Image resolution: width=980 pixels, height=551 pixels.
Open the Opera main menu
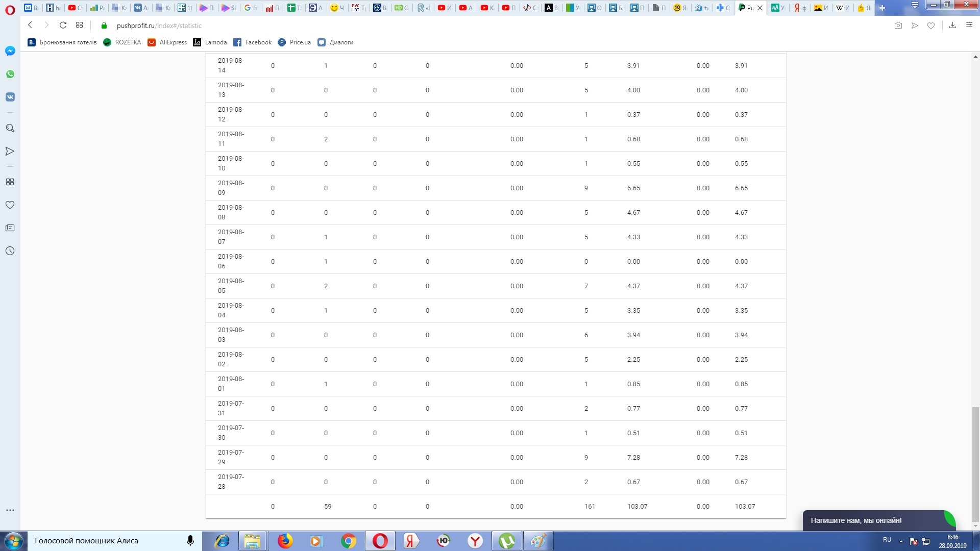[x=10, y=9]
